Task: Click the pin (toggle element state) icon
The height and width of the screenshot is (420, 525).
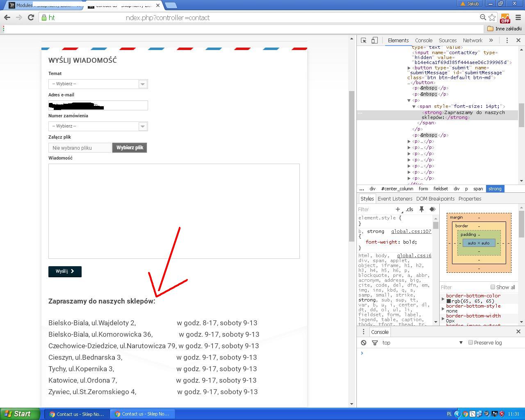Action: pyautogui.click(x=421, y=209)
